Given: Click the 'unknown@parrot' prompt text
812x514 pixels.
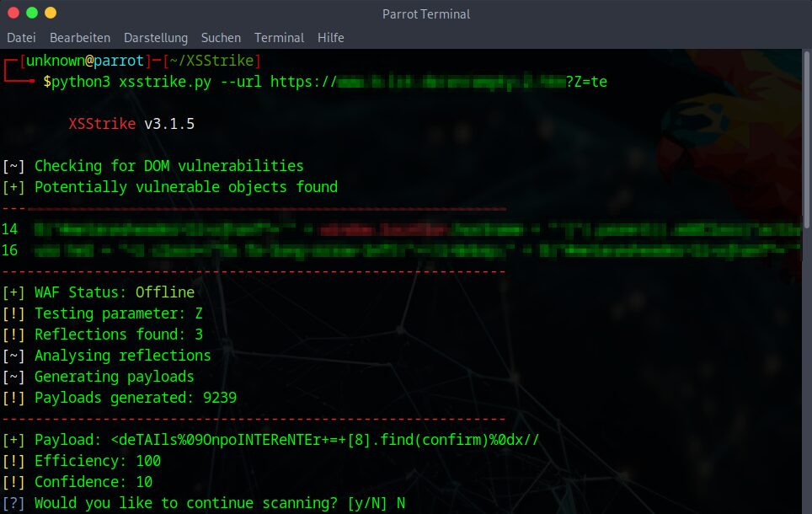Looking at the screenshot, I should pyautogui.click(x=85, y=61).
